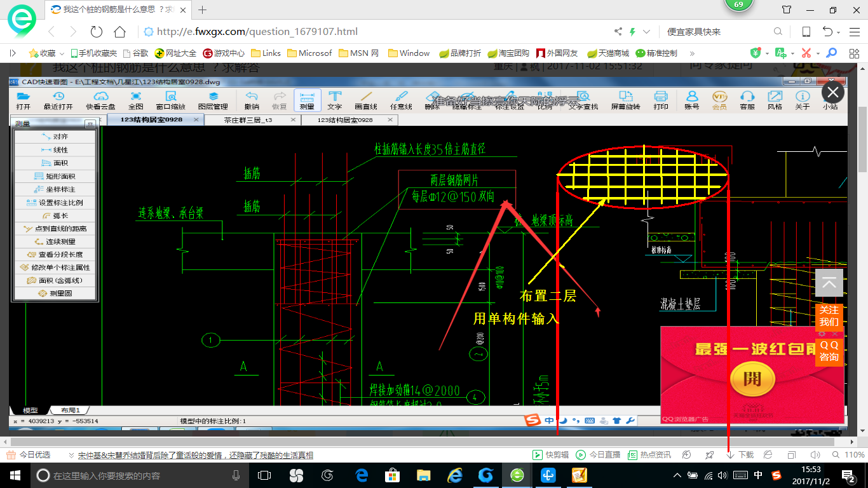Open the 游戏中心 bookmark

click(x=224, y=53)
